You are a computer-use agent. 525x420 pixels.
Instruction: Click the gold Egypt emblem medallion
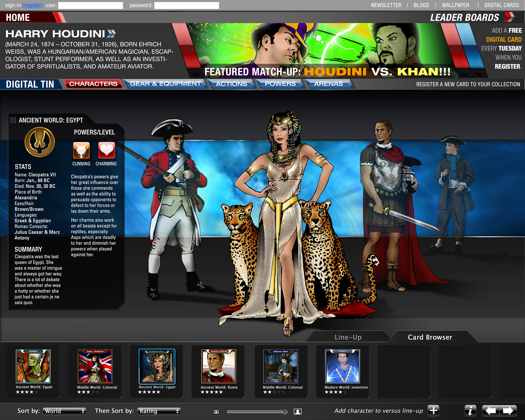40,142
